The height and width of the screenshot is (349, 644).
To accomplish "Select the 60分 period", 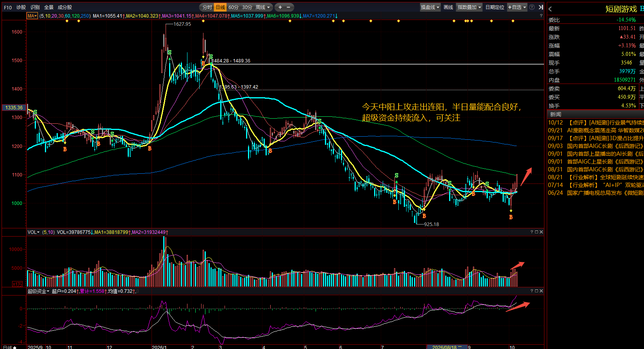I will coord(234,7).
